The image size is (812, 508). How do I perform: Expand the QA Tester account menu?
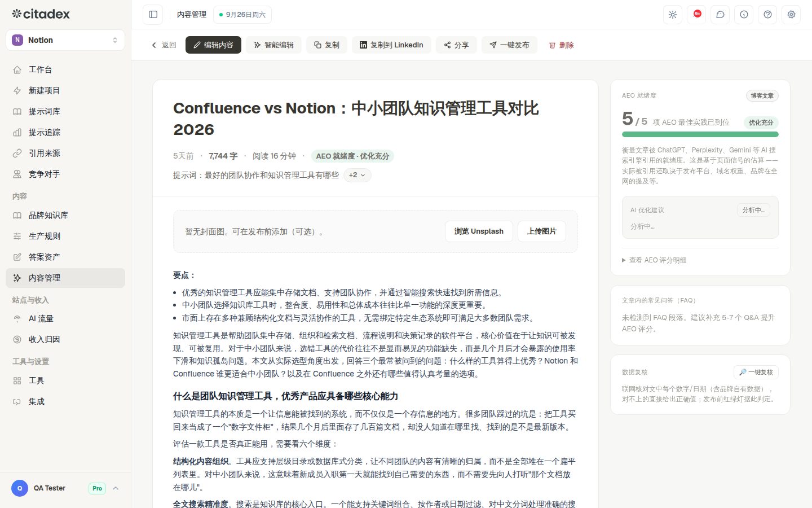coord(65,488)
